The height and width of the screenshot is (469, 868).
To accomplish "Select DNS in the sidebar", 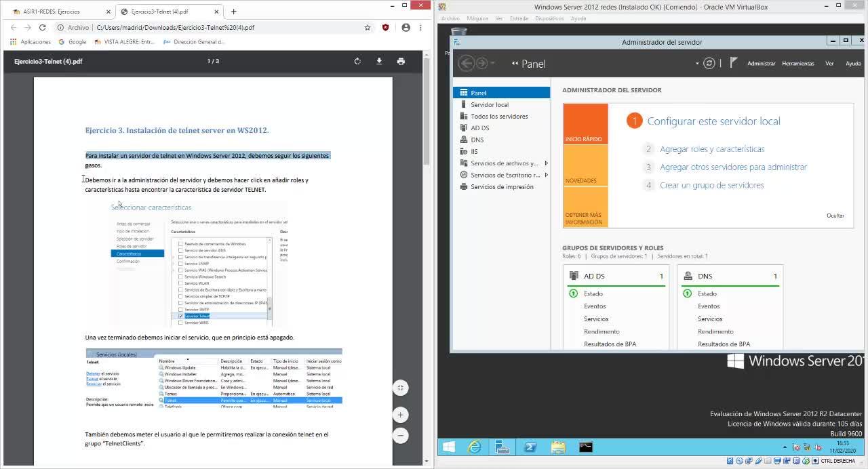I will pos(501,140).
